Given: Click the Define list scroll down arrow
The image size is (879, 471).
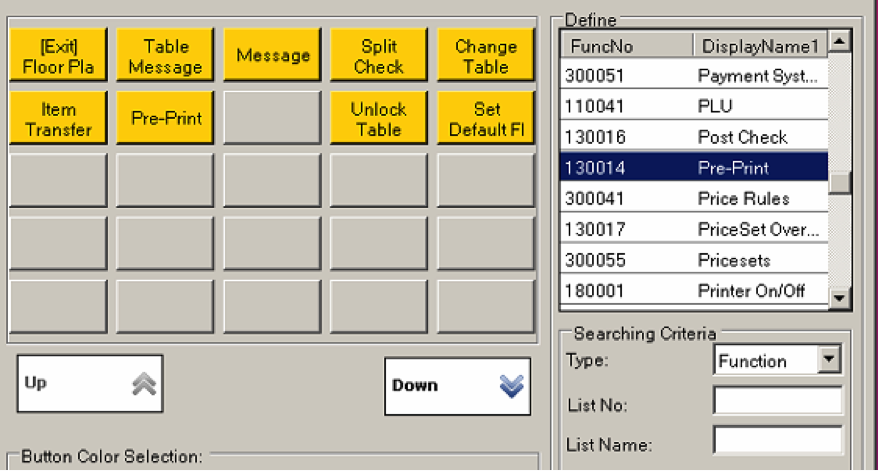Looking at the screenshot, I should coord(840,298).
